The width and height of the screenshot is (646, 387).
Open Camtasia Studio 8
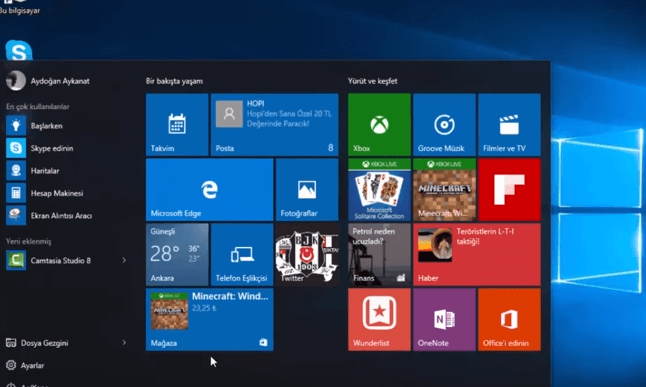[60, 260]
